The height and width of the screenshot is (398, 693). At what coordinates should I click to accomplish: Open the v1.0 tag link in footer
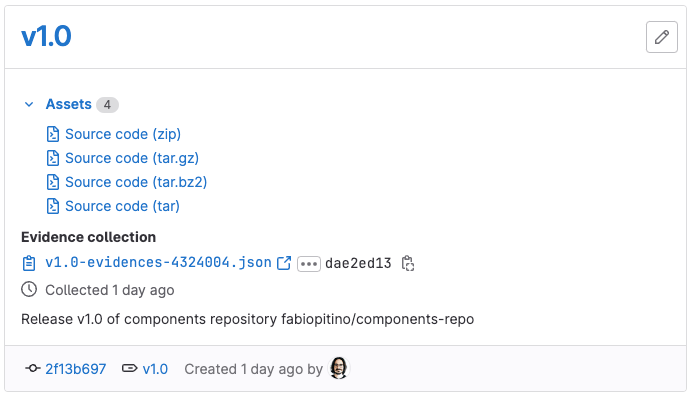[x=155, y=369]
